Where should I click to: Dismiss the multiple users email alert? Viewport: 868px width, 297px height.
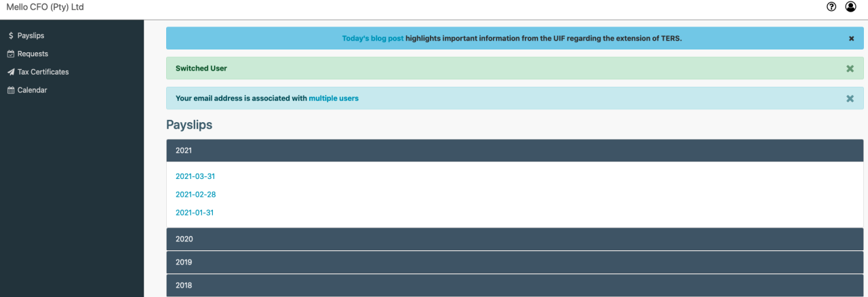[850, 98]
